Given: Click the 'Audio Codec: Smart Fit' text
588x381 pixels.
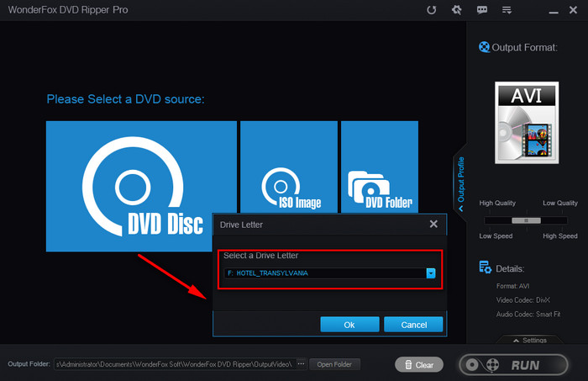Looking at the screenshot, I should (528, 315).
